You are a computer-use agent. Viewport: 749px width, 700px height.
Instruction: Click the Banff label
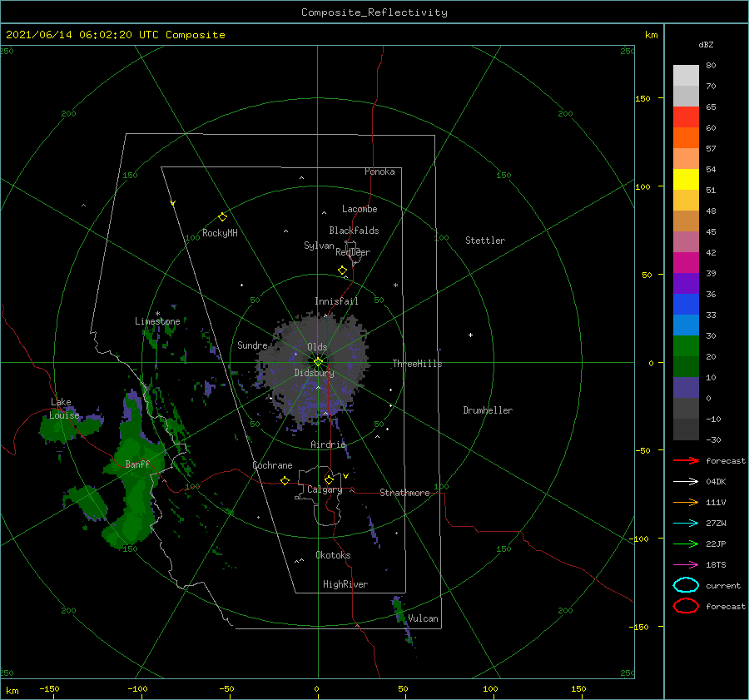click(137, 464)
